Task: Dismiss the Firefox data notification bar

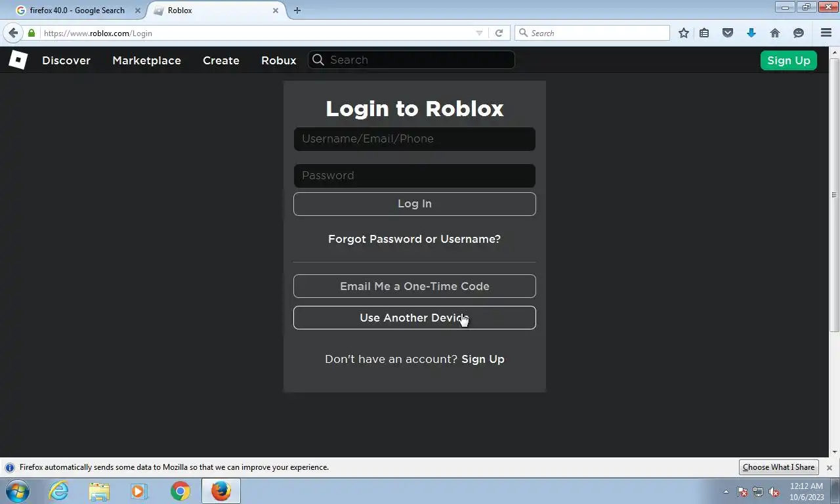Action: [x=829, y=468]
